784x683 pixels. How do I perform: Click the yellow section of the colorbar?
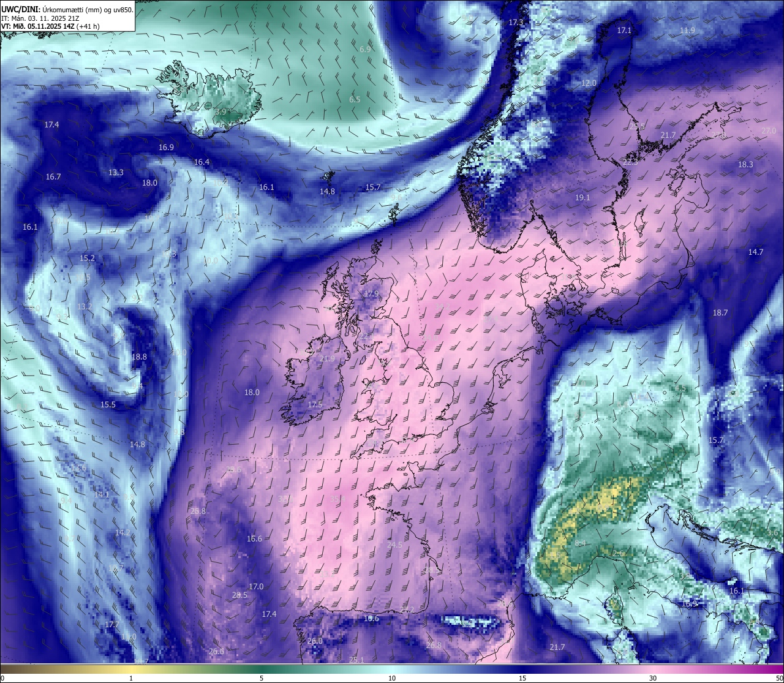coord(132,669)
